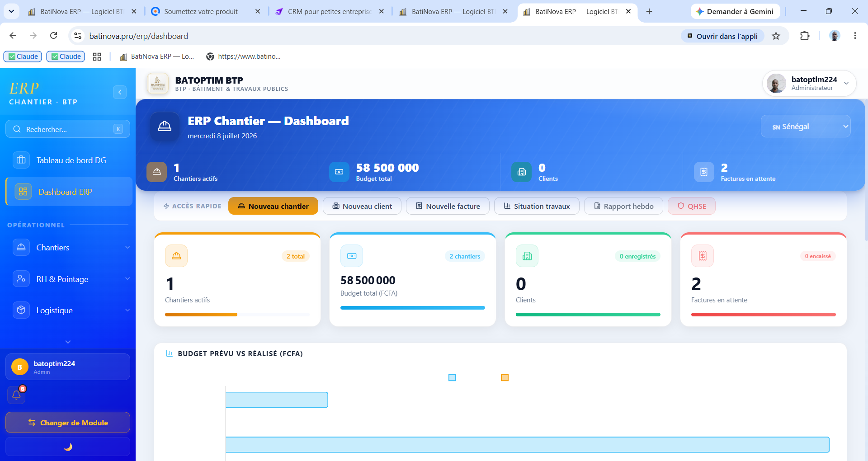868x461 pixels.
Task: Click the green building icon on the Clients card
Action: [x=527, y=256]
